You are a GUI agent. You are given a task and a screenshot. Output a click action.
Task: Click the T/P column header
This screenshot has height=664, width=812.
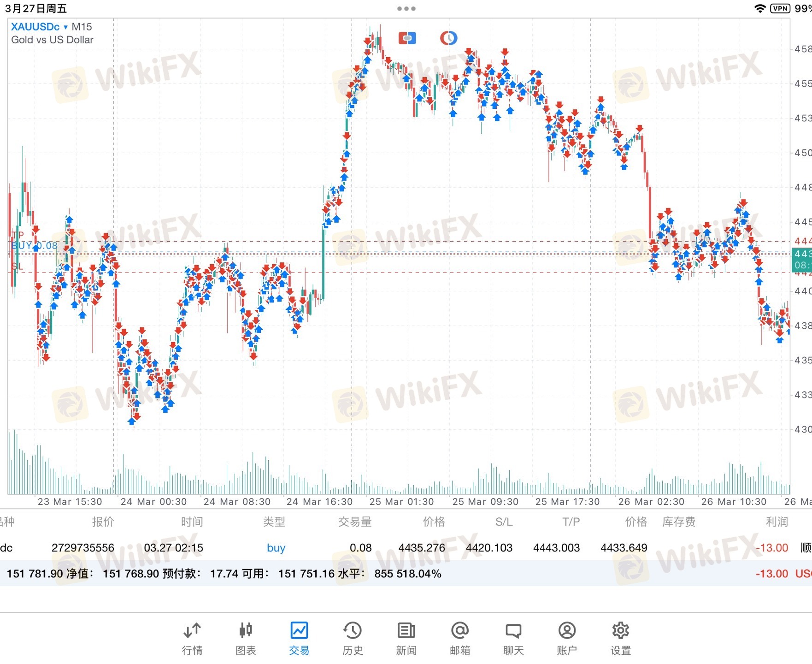(571, 522)
